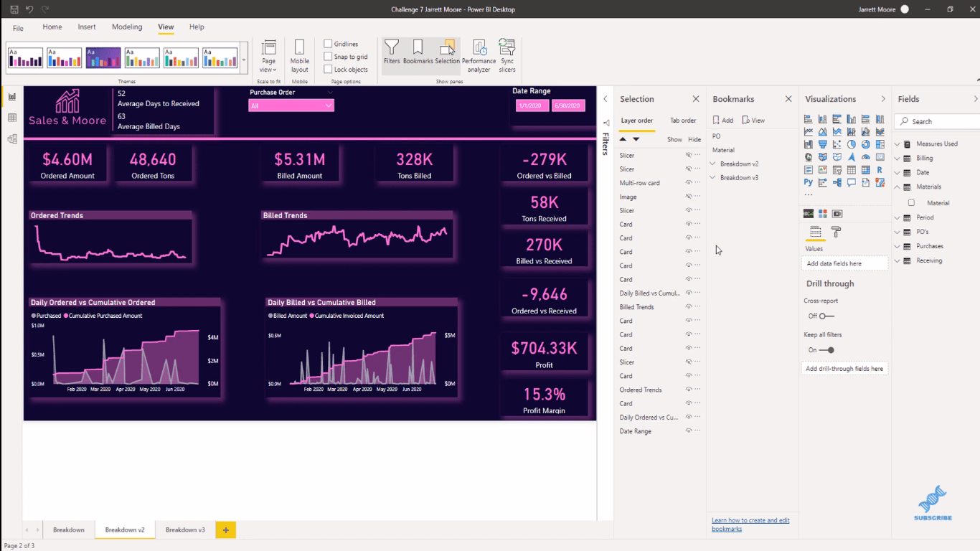Switch to Data view in left sidebar
The width and height of the screenshot is (980, 551).
(x=12, y=118)
